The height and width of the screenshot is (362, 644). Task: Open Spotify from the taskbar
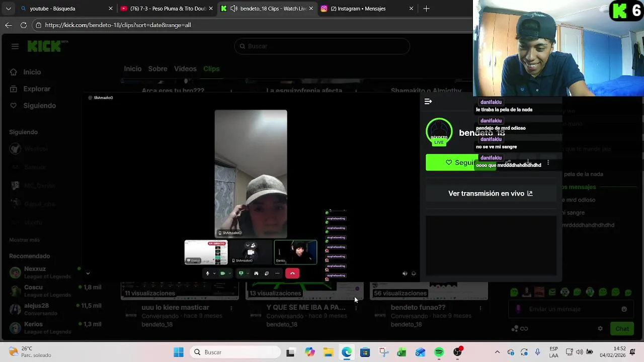(439, 352)
